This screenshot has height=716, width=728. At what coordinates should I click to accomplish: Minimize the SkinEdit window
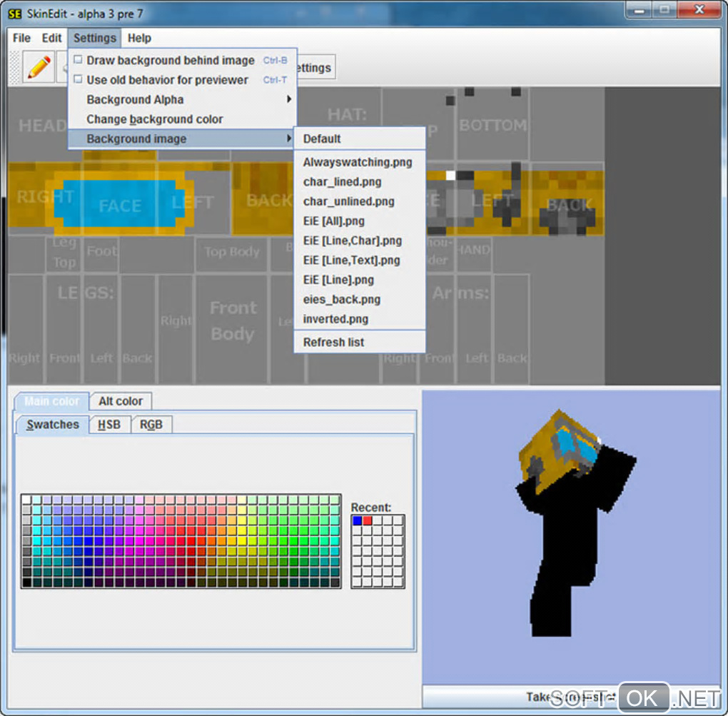[639, 11]
